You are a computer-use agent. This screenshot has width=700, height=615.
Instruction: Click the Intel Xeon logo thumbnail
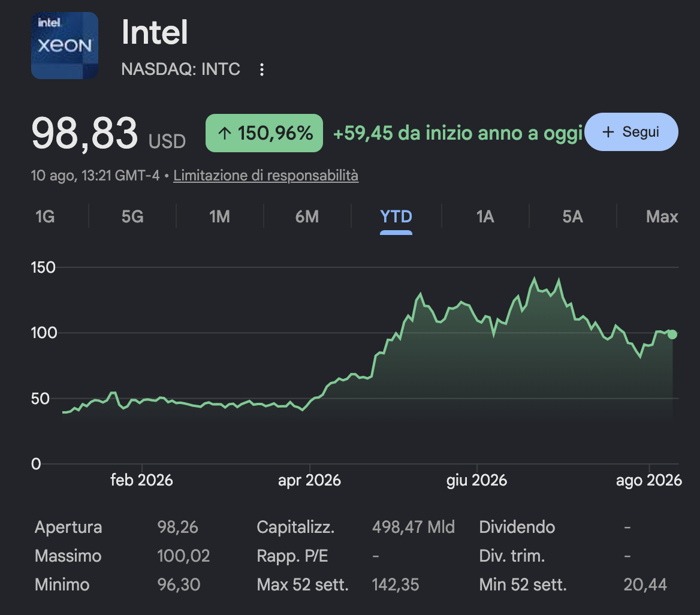(x=65, y=46)
